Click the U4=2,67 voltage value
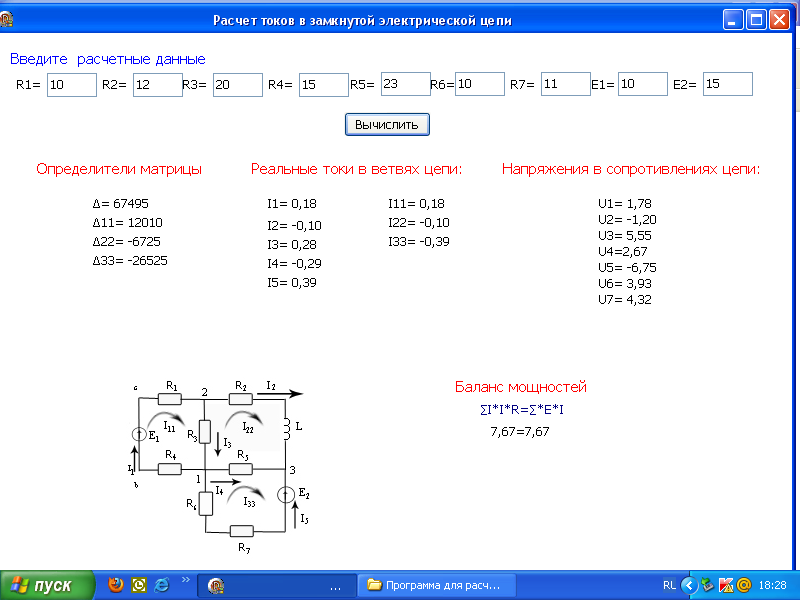 [623, 252]
